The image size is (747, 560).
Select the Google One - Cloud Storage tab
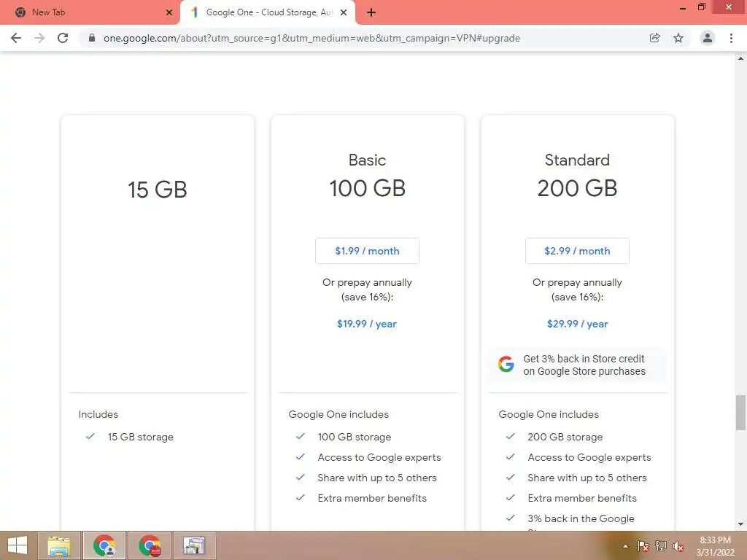click(x=268, y=12)
